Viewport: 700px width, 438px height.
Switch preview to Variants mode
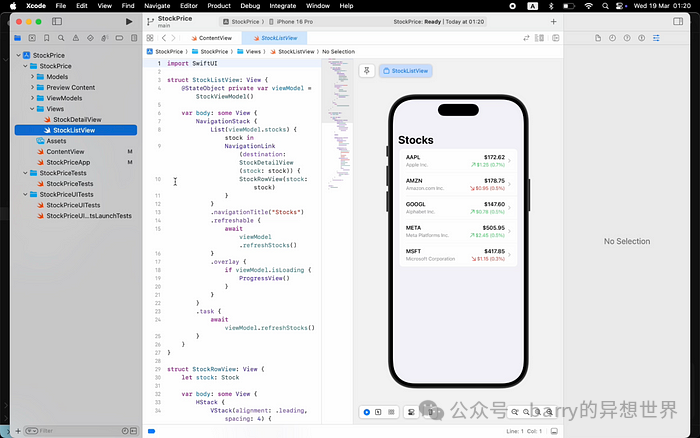[x=391, y=412]
